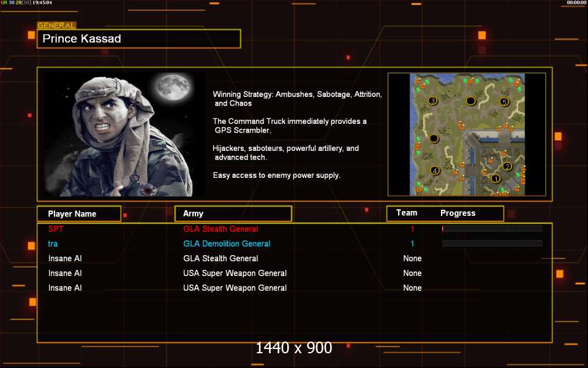Click Easy access to enemy power supply text

click(x=277, y=175)
